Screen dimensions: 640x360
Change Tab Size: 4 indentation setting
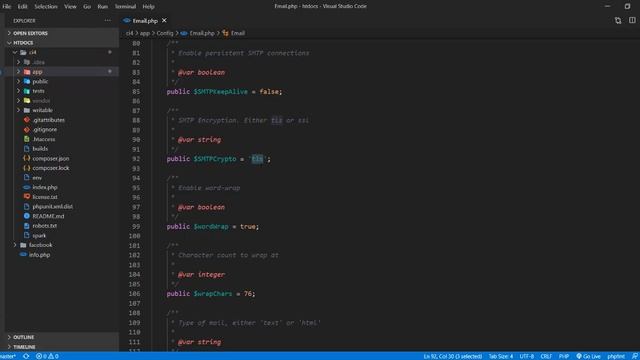(x=501, y=356)
